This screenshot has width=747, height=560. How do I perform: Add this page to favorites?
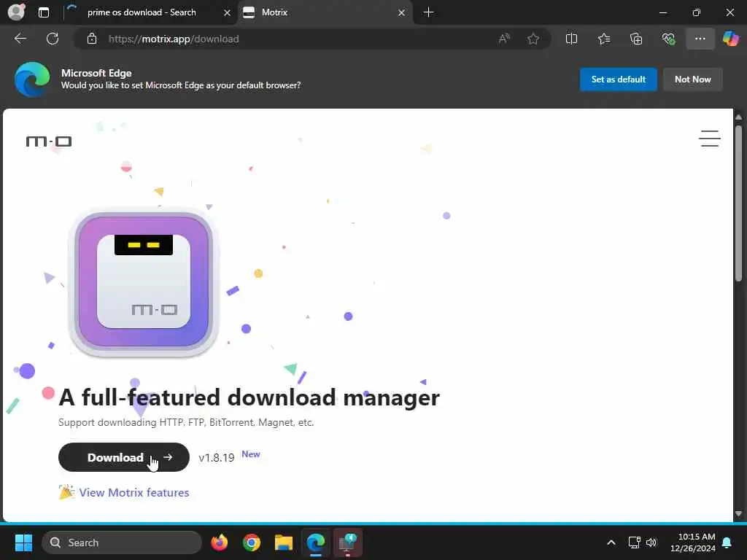tap(533, 39)
